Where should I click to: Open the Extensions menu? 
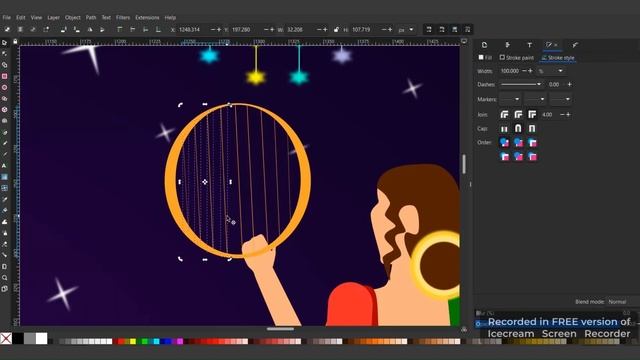[147, 18]
